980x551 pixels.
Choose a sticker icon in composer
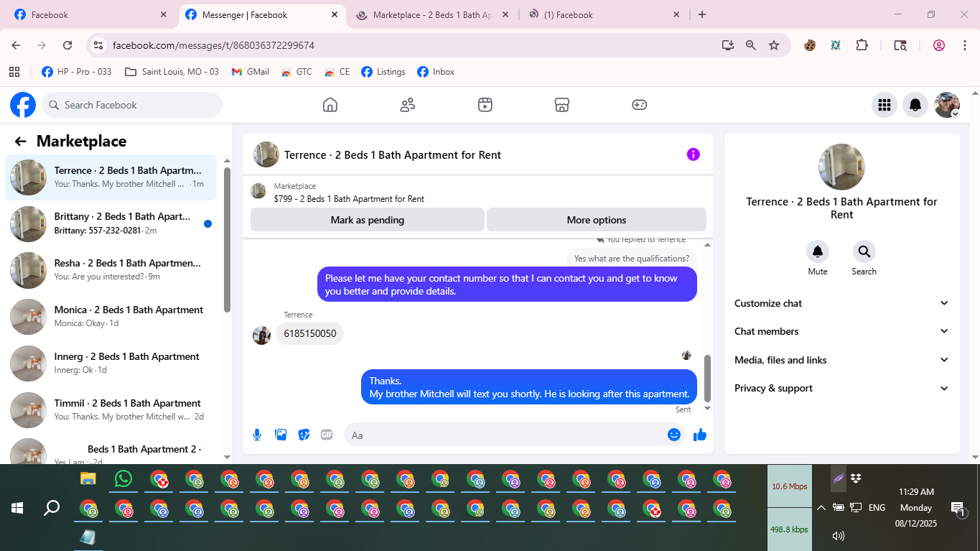pyautogui.click(x=304, y=435)
